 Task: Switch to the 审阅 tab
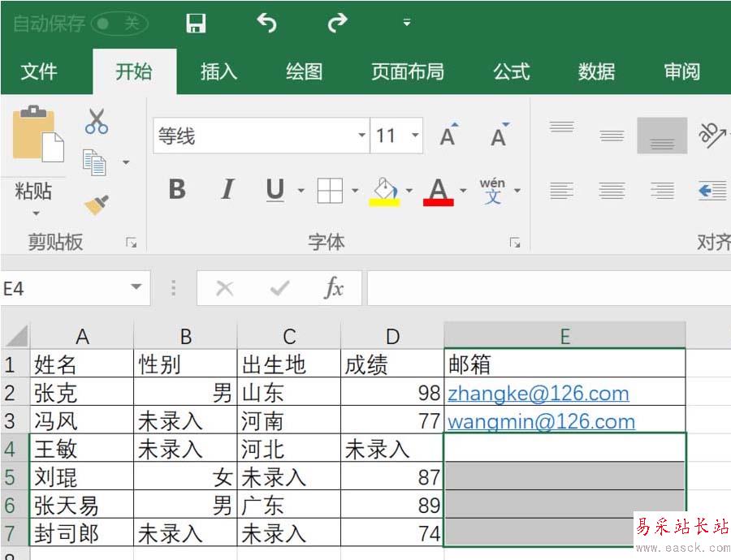(x=682, y=71)
